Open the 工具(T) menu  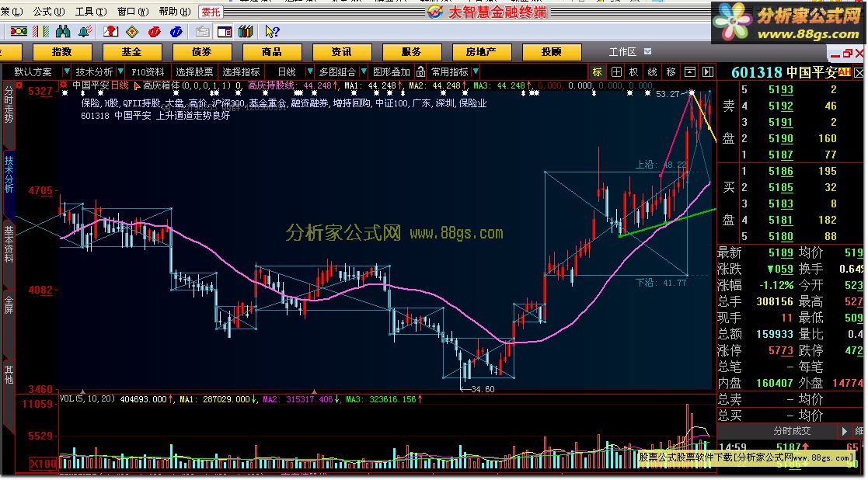[x=91, y=11]
